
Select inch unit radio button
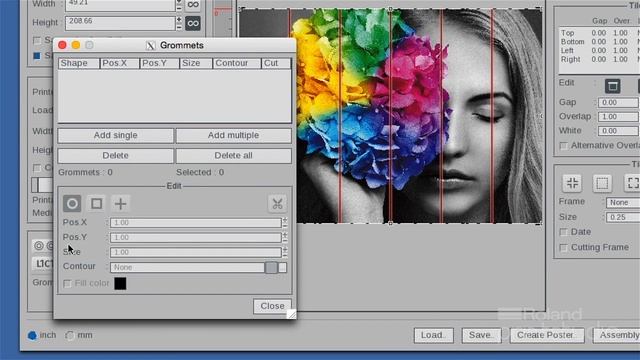pyautogui.click(x=32, y=336)
